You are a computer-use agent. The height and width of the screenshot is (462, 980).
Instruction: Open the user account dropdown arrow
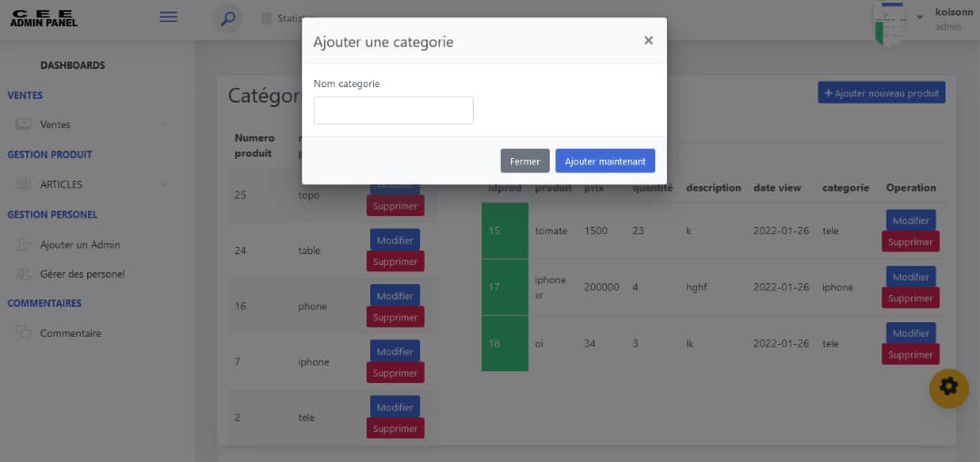919,16
